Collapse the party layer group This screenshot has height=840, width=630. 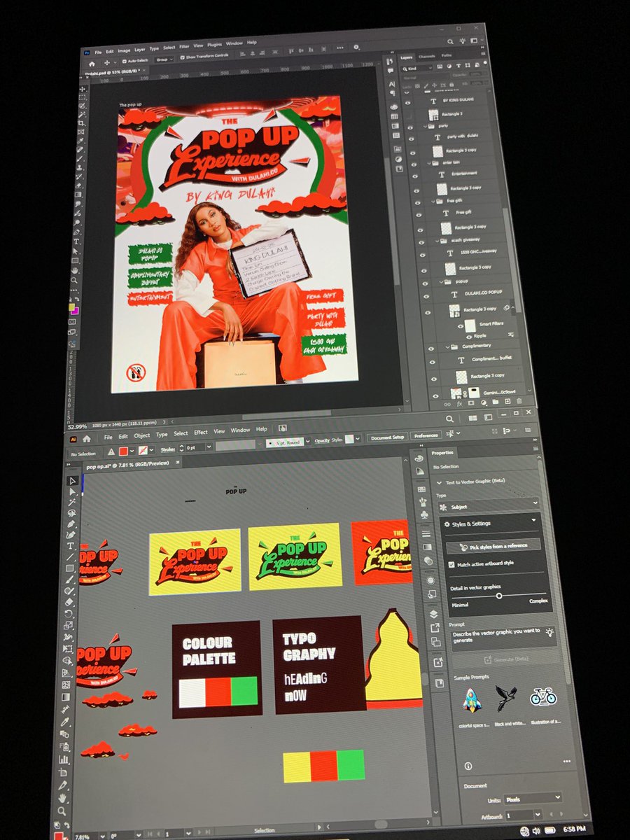pos(423,126)
